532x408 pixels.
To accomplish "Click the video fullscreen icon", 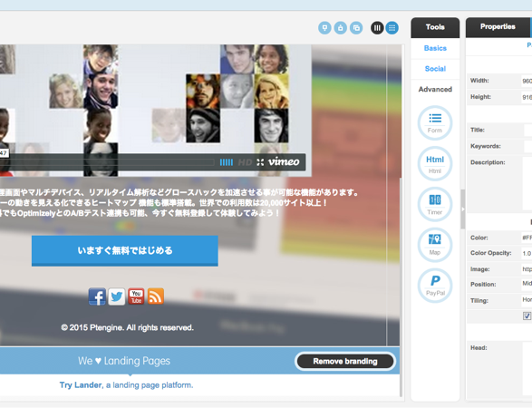I will [260, 162].
